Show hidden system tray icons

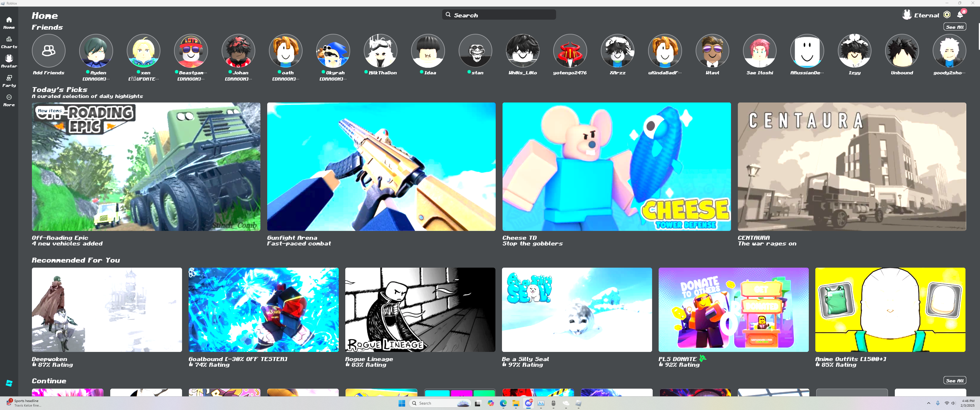coord(929,403)
